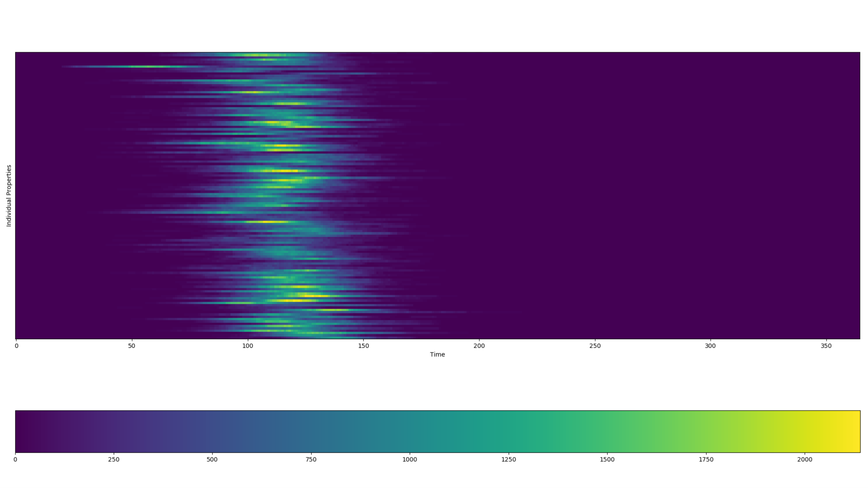
Task: Click the 'Time' x-axis label
Action: [x=437, y=354]
